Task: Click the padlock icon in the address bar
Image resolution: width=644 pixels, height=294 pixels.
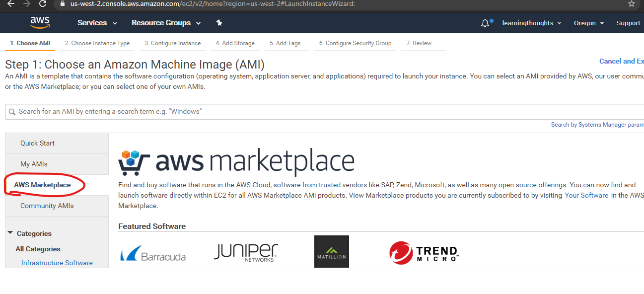Action: (62, 3)
